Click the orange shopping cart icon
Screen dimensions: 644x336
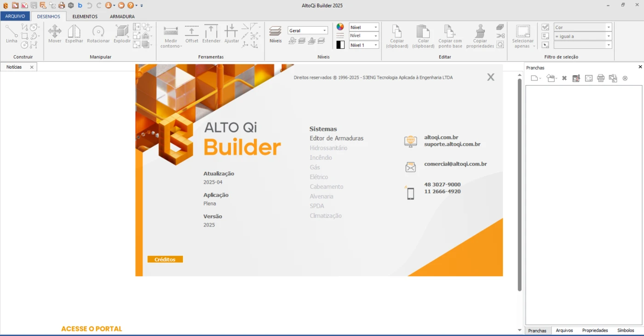click(121, 6)
